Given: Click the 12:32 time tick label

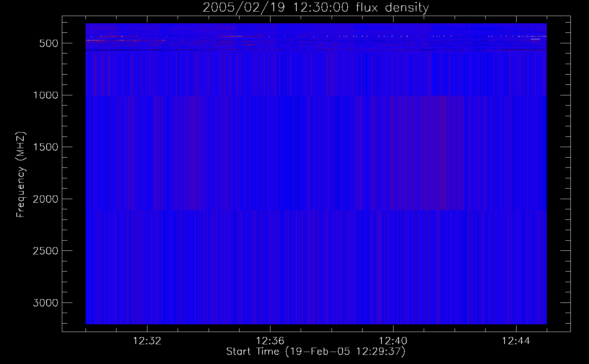Looking at the screenshot, I should [147, 341].
